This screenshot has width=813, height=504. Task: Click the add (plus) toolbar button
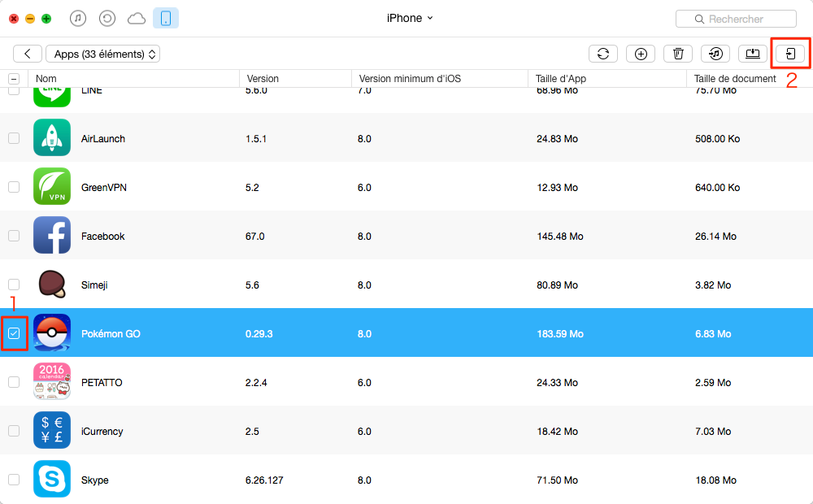pyautogui.click(x=641, y=54)
